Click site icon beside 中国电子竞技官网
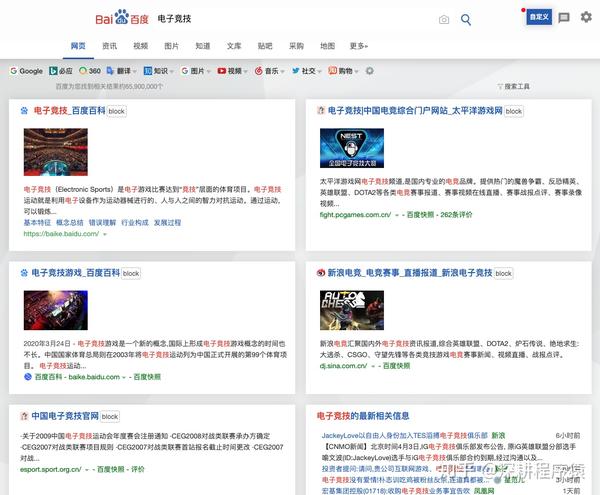Viewport: 600px width, 495px height. tap(24, 416)
